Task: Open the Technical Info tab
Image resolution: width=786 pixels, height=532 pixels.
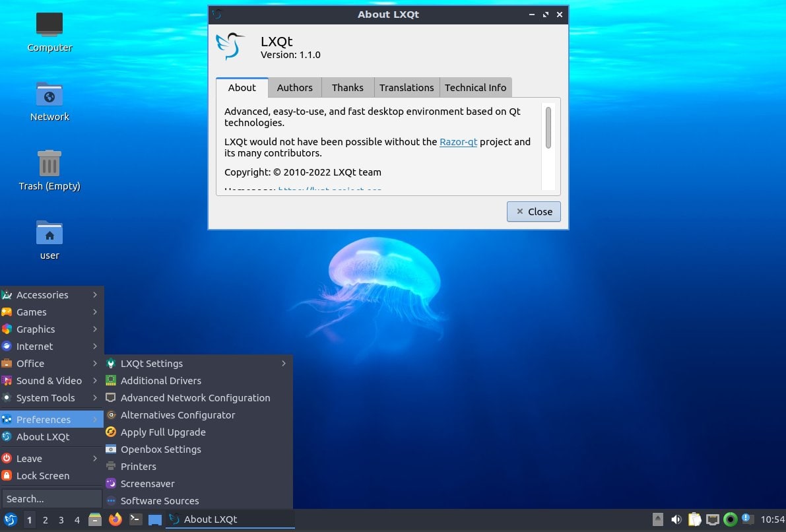Action: [475, 88]
